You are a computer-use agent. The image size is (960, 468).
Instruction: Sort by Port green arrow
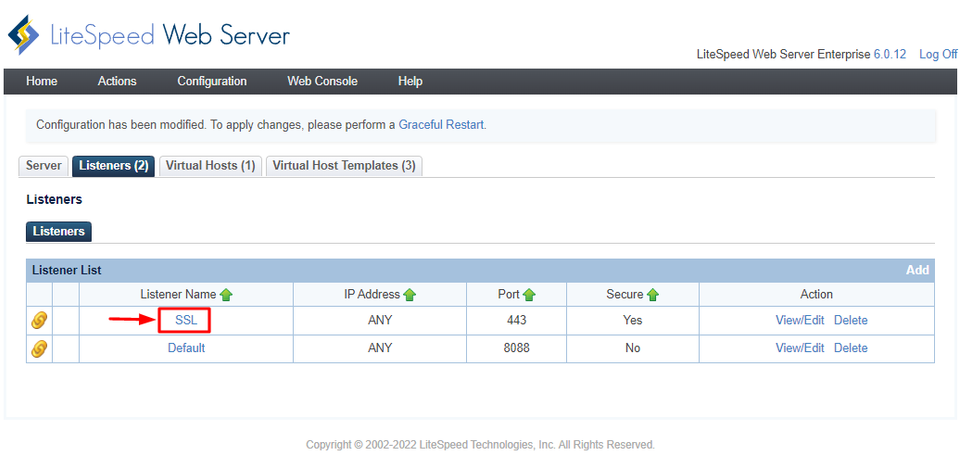529,295
